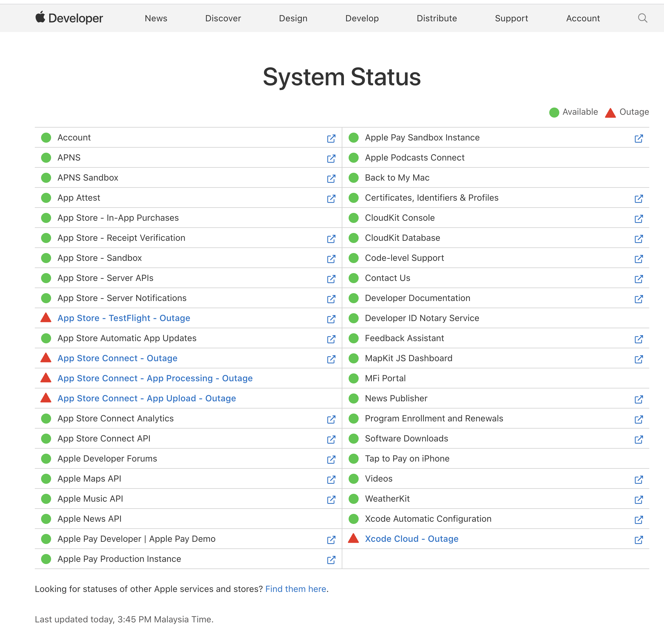Click the red Outage legend triangle
This screenshot has height=644, width=664.
click(610, 112)
